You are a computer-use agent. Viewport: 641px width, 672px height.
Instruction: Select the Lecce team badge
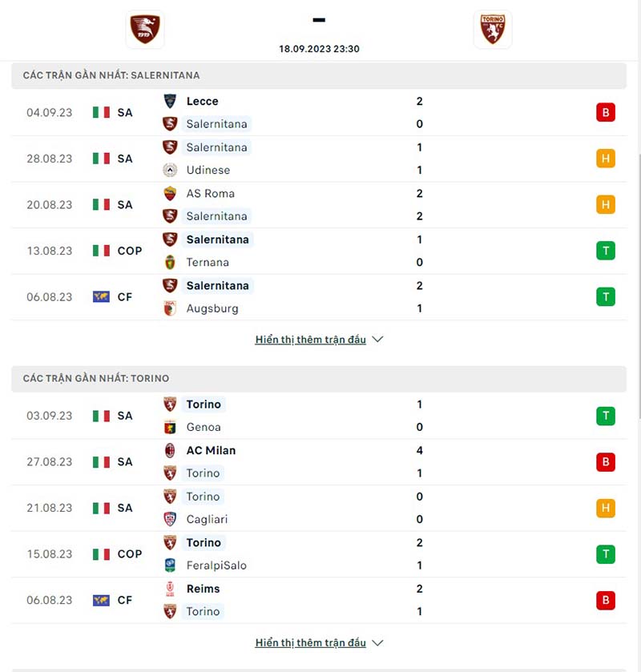coord(170,102)
